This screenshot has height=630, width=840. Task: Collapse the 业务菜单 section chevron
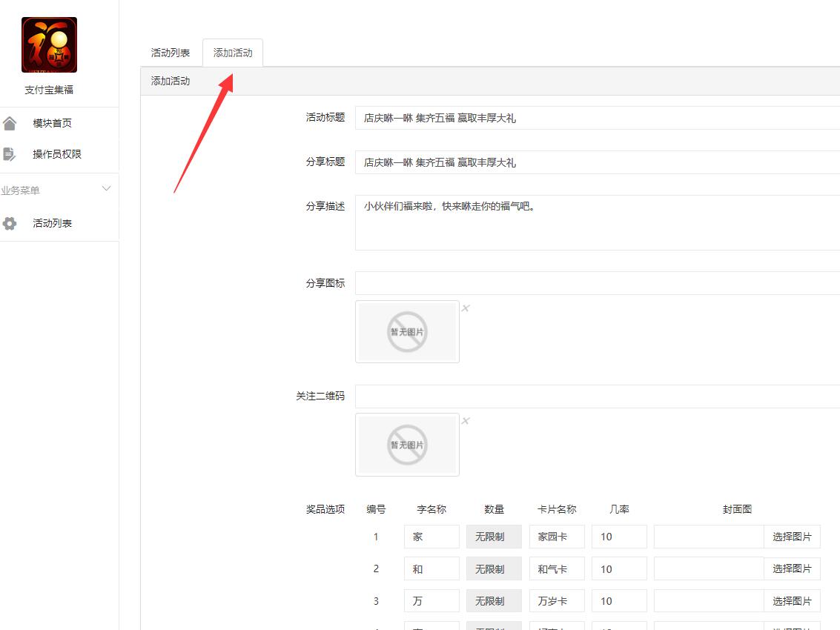tap(106, 188)
